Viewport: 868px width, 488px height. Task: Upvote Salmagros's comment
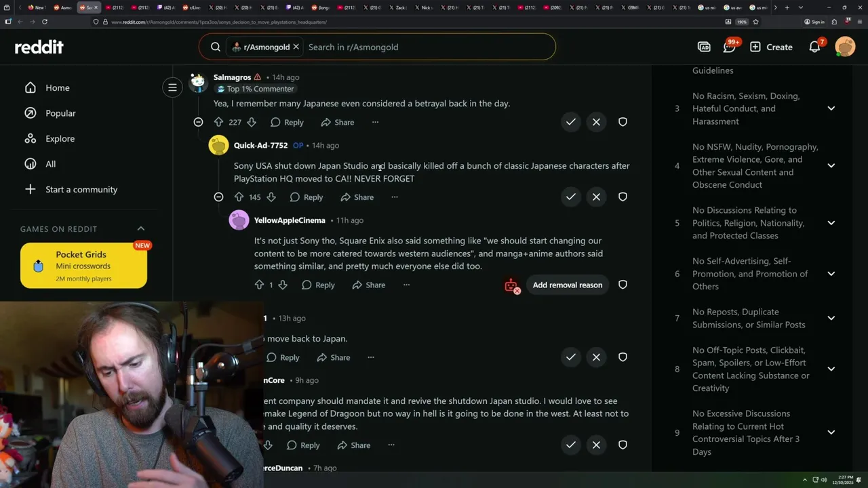[218, 122]
